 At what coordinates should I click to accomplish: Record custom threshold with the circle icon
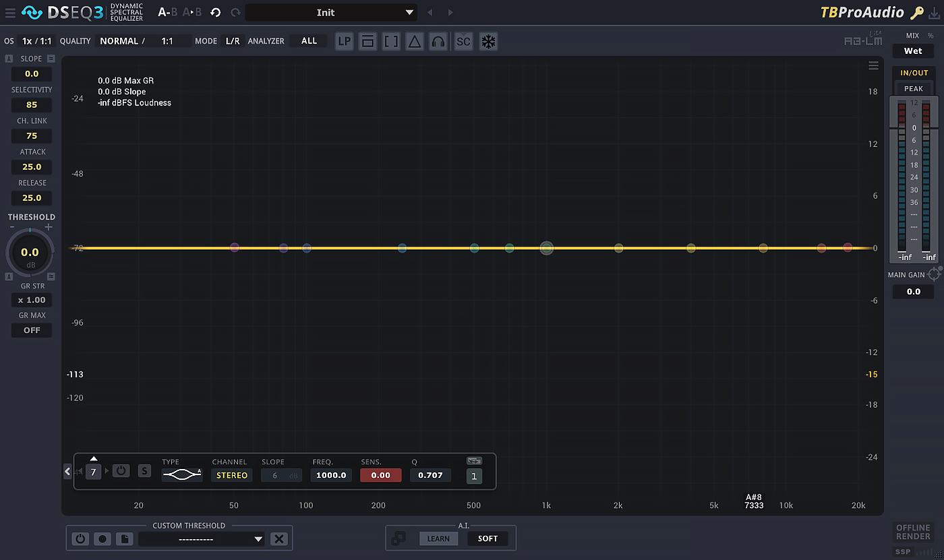(x=102, y=538)
